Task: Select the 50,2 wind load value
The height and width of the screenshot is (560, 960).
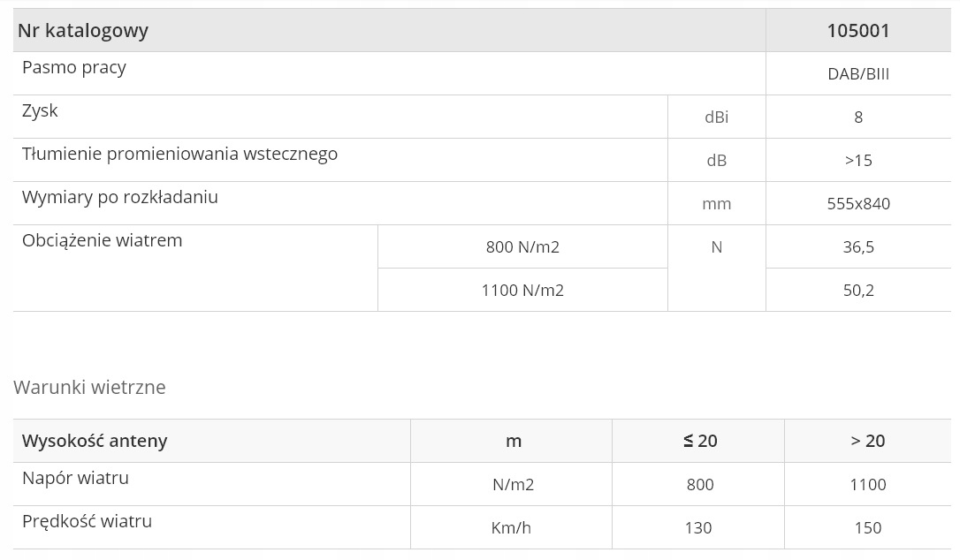Action: point(857,291)
